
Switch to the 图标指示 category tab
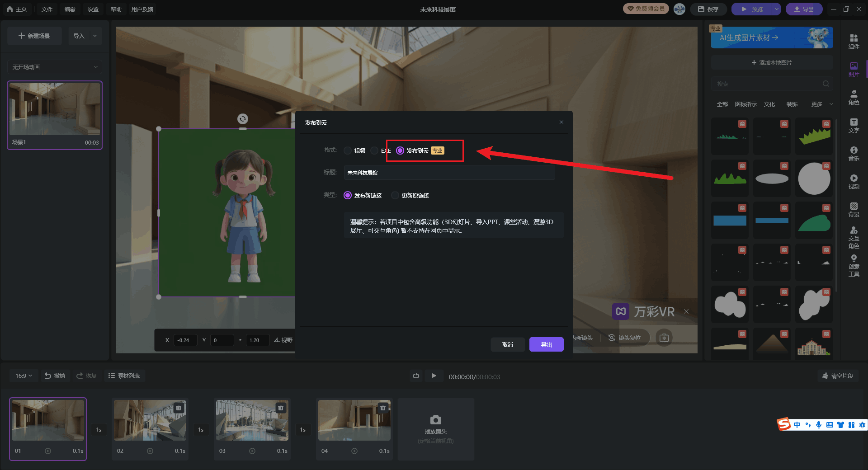pos(745,104)
